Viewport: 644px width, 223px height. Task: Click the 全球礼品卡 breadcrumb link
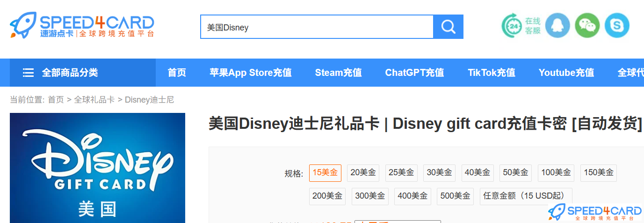point(94,100)
